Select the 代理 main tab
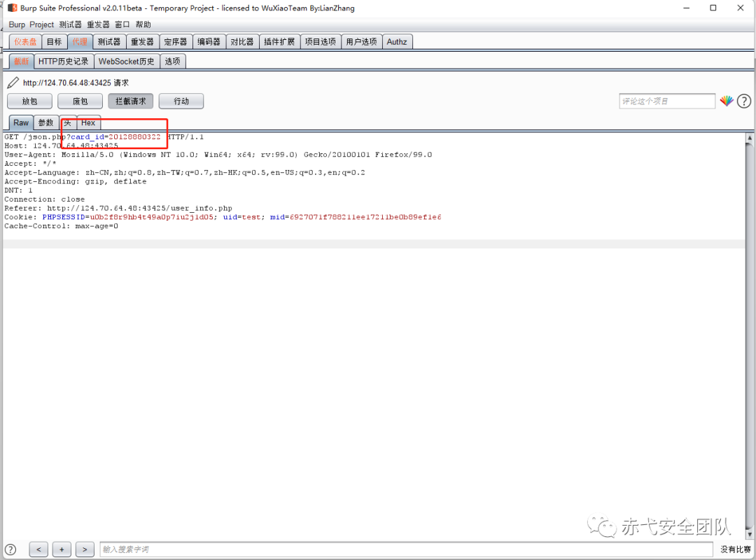 point(80,42)
